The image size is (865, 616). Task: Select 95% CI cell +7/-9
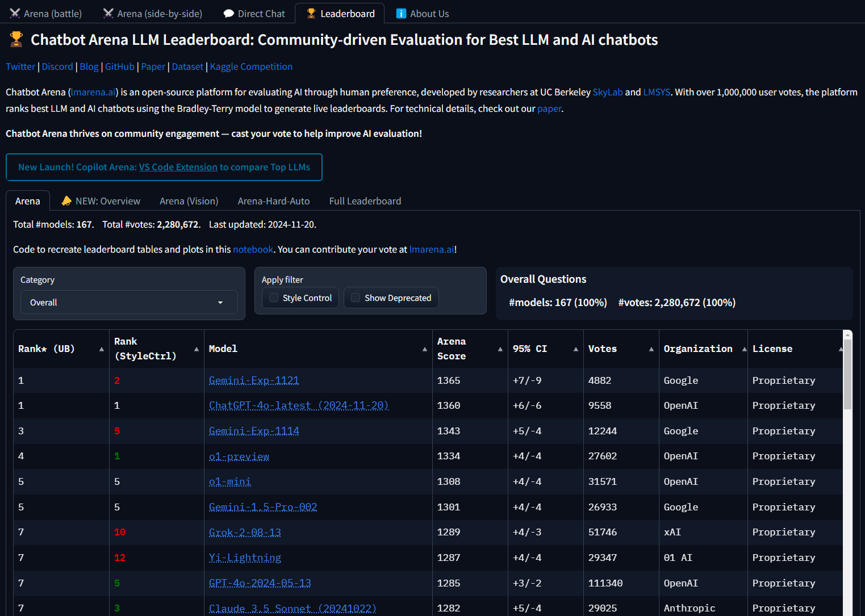[x=545, y=380]
